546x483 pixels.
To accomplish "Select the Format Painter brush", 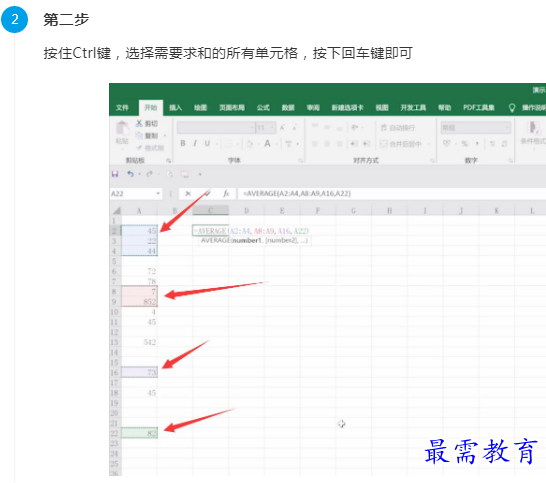I will (x=139, y=148).
